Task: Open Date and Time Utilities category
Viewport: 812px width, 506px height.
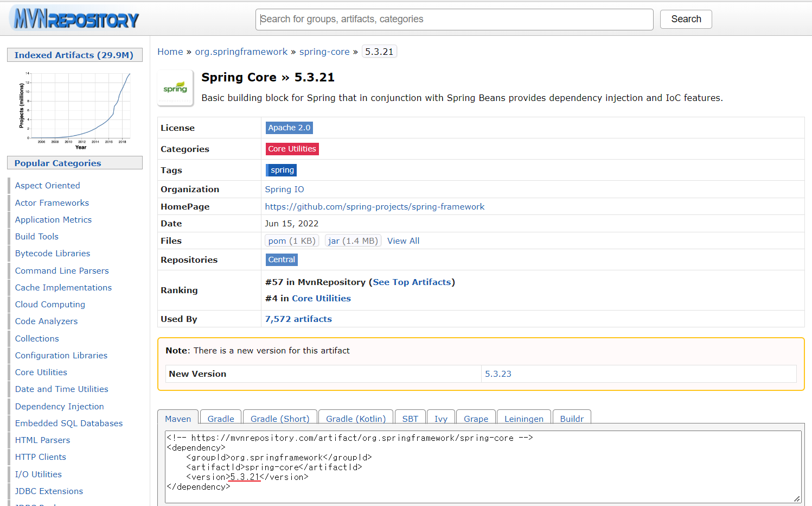Action: coord(62,389)
